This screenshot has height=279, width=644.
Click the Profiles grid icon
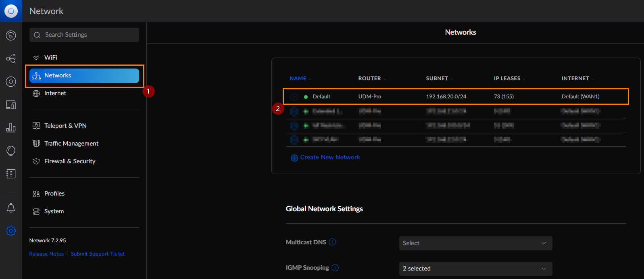36,194
